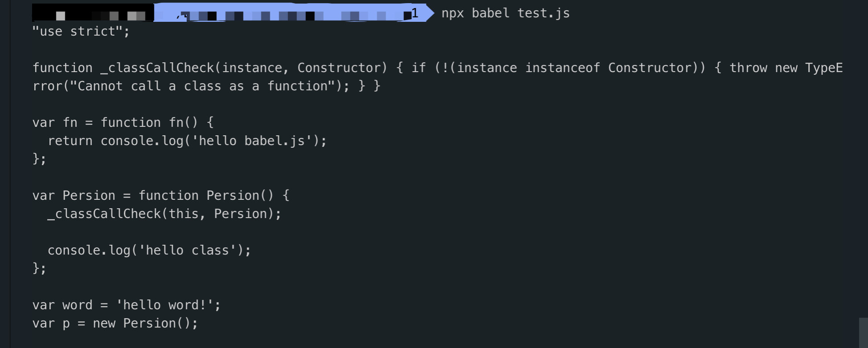868x348 pixels.
Task: Click 'throw new' in the wrapped line
Action: point(763,68)
